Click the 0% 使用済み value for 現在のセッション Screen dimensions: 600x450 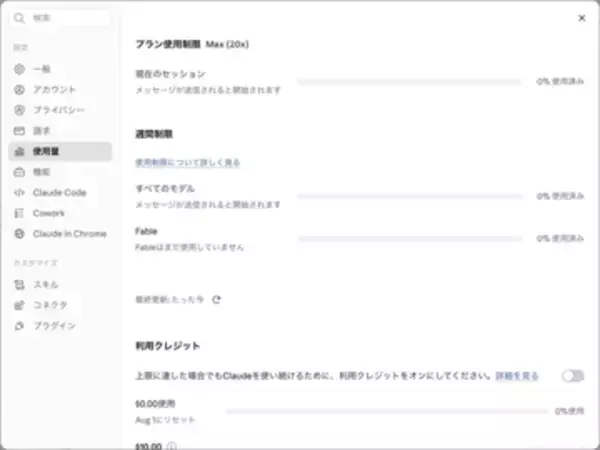560,82
